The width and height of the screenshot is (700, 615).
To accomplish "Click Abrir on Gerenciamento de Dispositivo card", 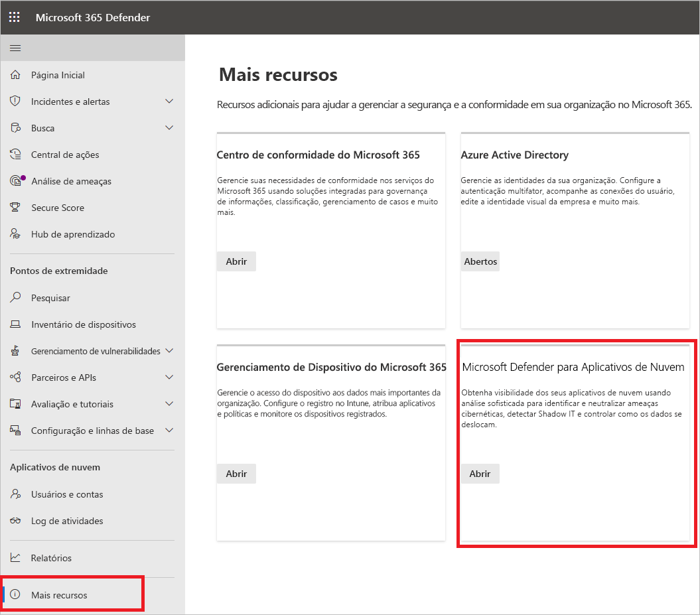I will point(236,474).
